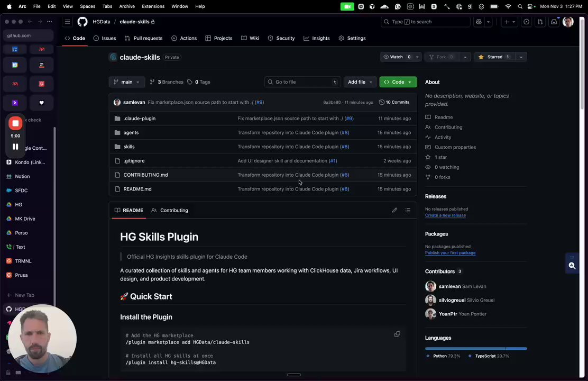The image size is (588, 381).
Task: Click the Go to file search field
Action: point(302,82)
